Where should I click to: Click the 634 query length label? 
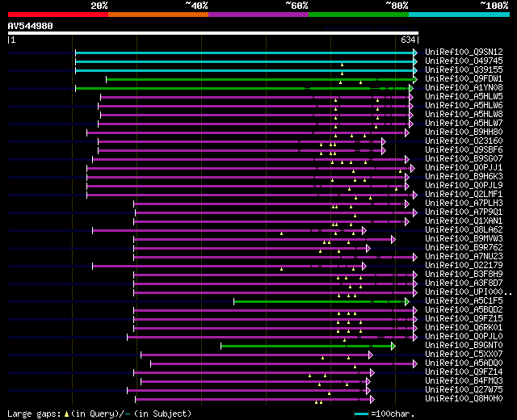[408, 40]
